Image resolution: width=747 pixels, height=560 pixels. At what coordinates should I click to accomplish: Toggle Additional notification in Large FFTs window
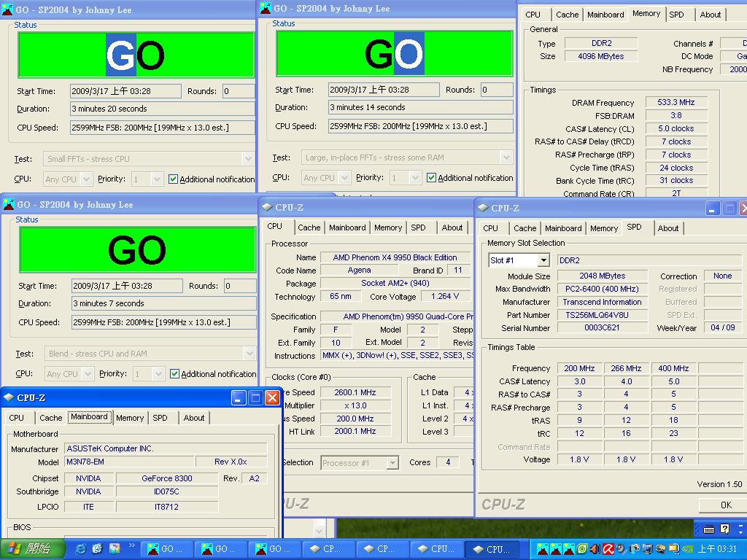[432, 177]
